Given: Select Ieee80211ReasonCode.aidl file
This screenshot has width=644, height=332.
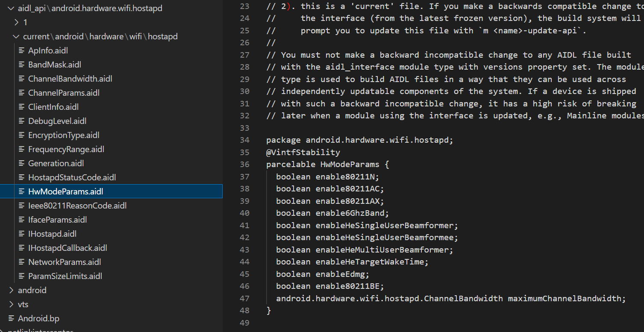Looking at the screenshot, I should coord(77,206).
